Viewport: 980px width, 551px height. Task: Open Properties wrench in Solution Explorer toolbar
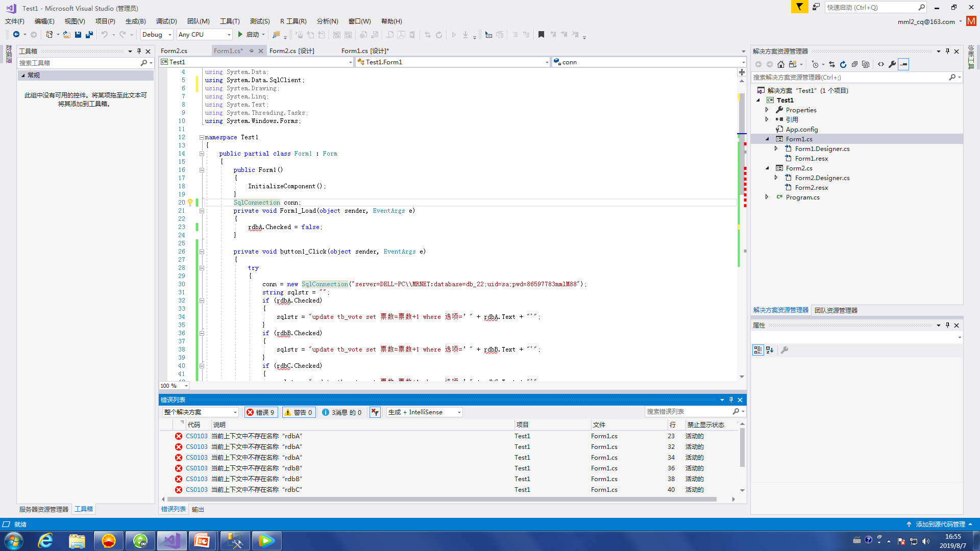pos(892,64)
